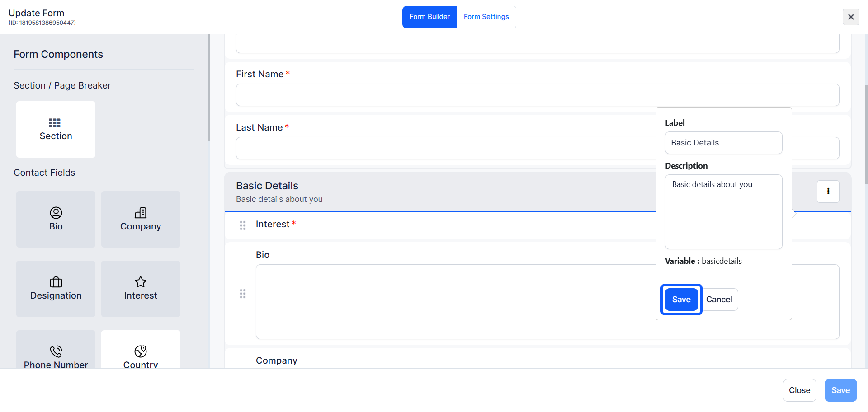The width and height of the screenshot is (868, 412).
Task: Click the bottom Save form button
Action: pyautogui.click(x=840, y=390)
